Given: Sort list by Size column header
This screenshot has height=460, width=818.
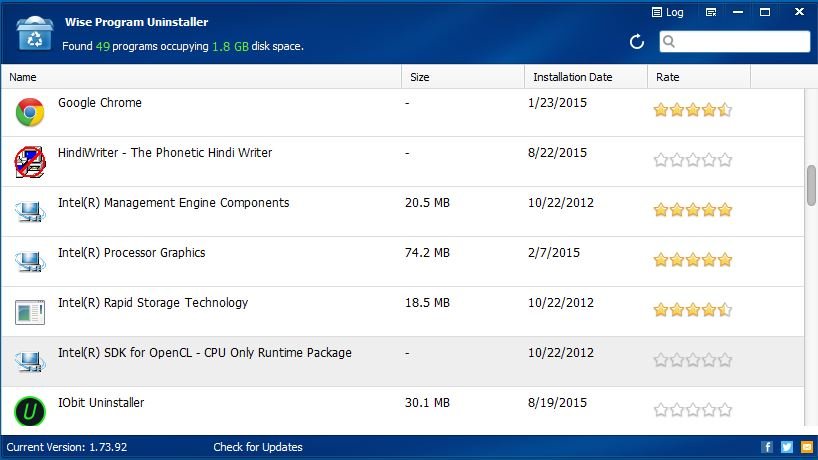Looking at the screenshot, I should coord(462,77).
